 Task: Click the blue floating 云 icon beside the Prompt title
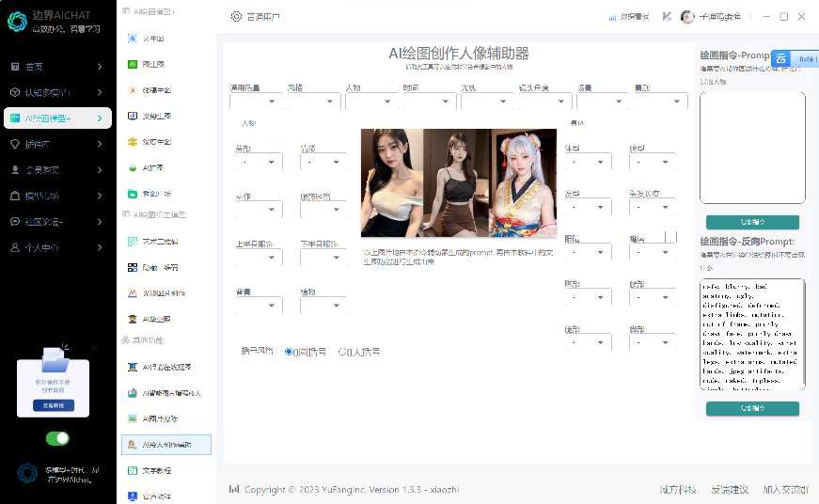780,58
